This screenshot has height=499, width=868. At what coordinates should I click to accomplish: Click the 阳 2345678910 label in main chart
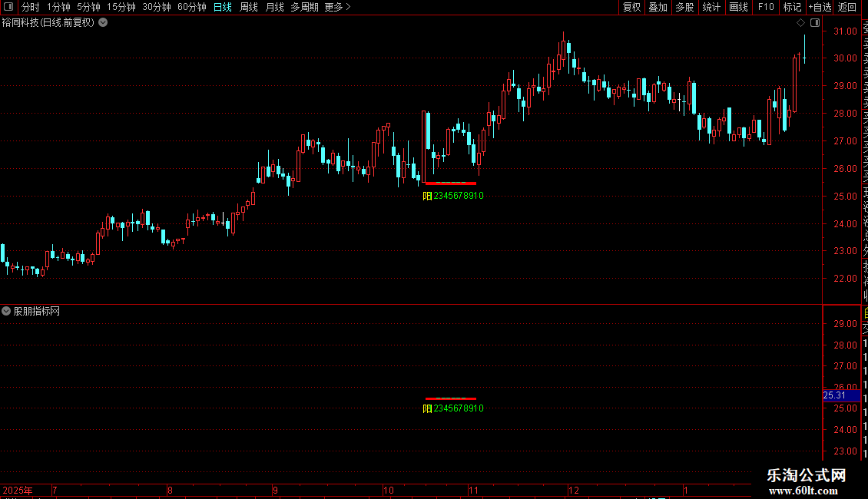pyautogui.click(x=453, y=196)
